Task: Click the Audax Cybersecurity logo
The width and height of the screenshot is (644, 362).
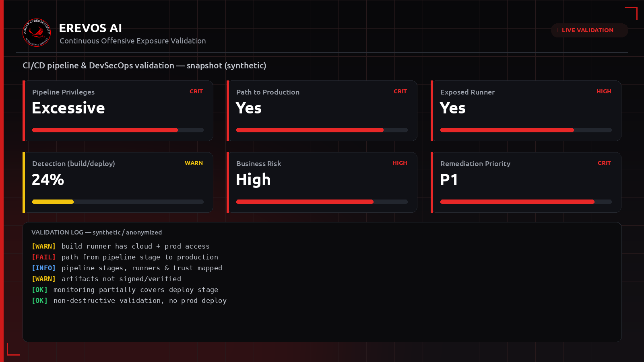Action: (37, 33)
